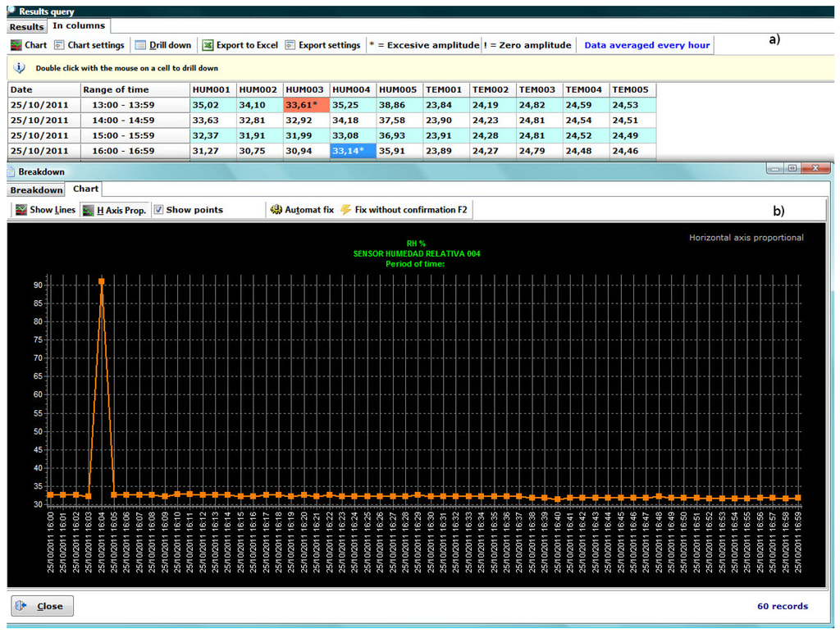This screenshot has width=840, height=633.
Task: Click the HUM004 column header
Action: coord(353,90)
